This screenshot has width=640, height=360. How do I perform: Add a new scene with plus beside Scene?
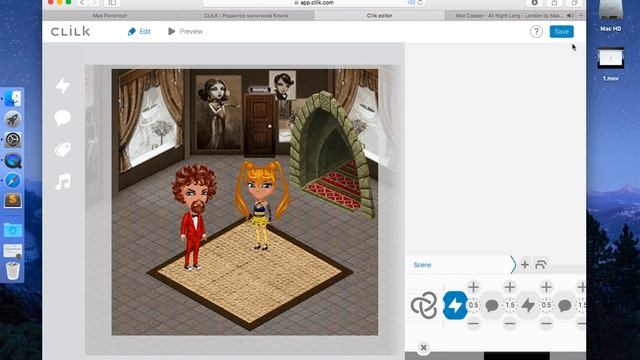click(525, 264)
